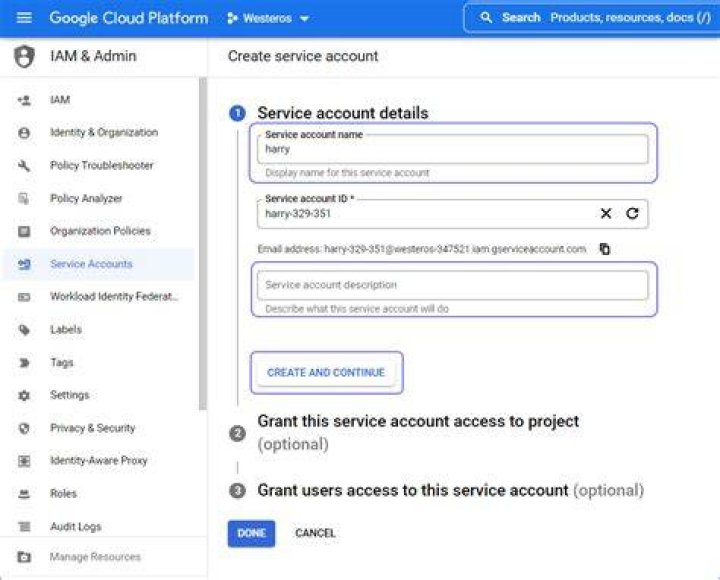720x580 pixels.
Task: Open Identity-Aware Proxy
Action: coord(98,461)
